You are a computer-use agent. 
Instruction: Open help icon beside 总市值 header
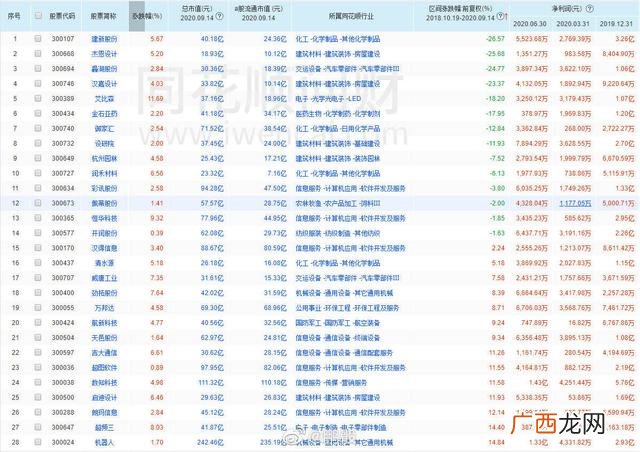pyautogui.click(x=220, y=17)
